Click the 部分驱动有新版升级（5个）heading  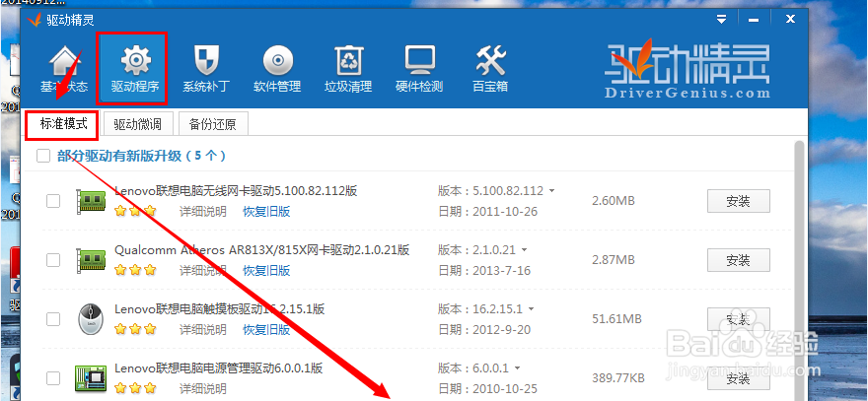141,156
